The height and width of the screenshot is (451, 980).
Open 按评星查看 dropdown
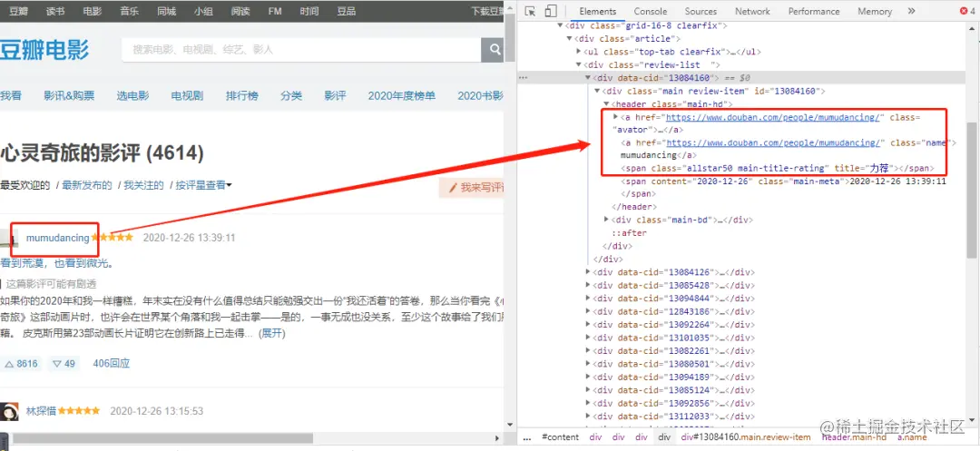[204, 185]
